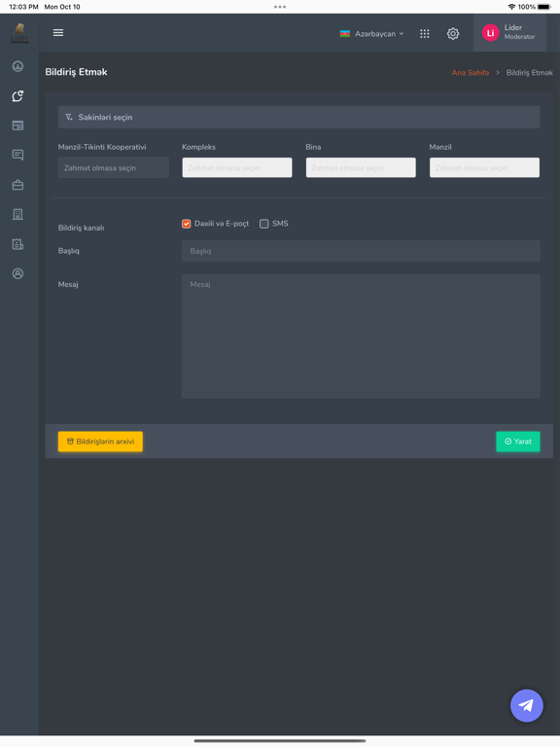
Task: Open the building sidebar icon
Action: click(17, 214)
